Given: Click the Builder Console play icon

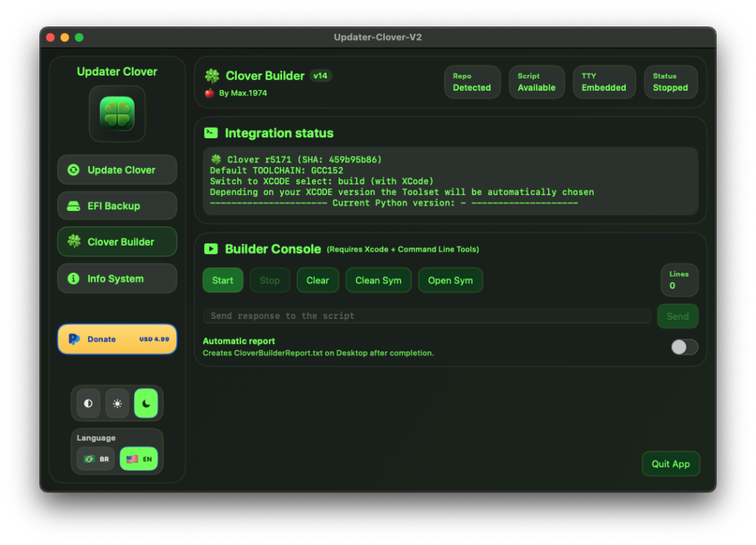Looking at the screenshot, I should (x=211, y=249).
